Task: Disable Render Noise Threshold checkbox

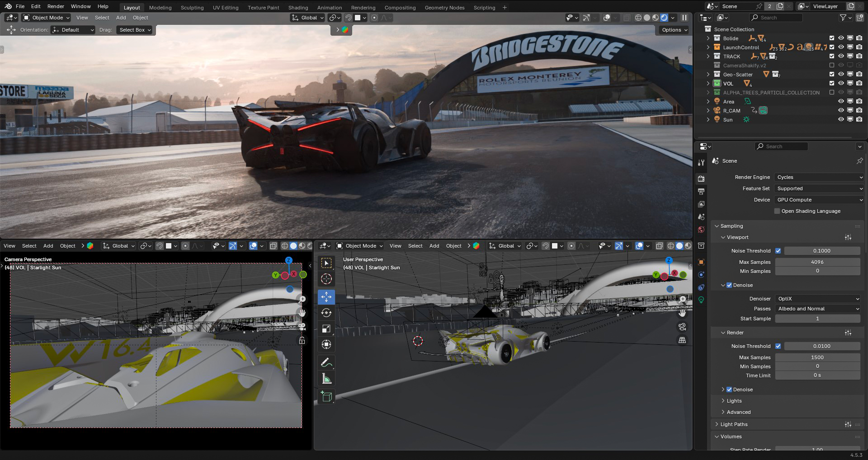Action: coord(778,346)
